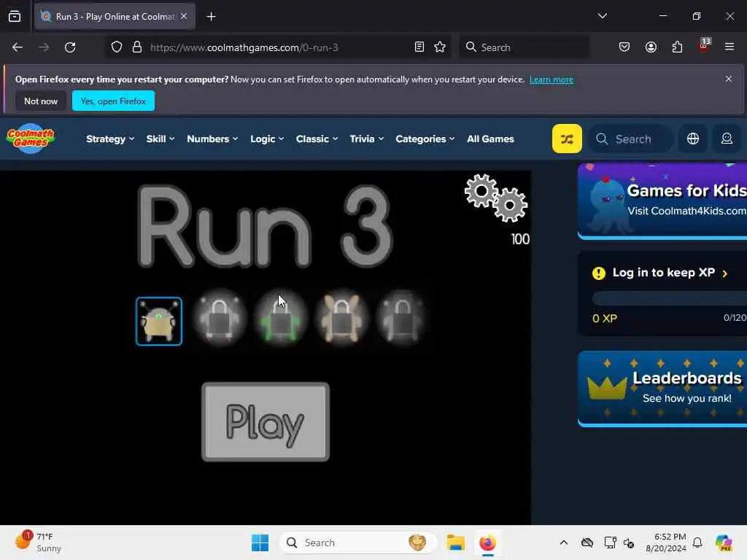Open the extensions puzzle icon
This screenshot has height=560, width=747.
(677, 47)
